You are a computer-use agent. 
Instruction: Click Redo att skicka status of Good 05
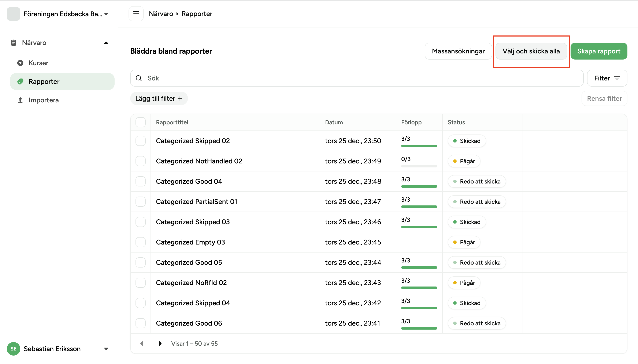click(476, 262)
